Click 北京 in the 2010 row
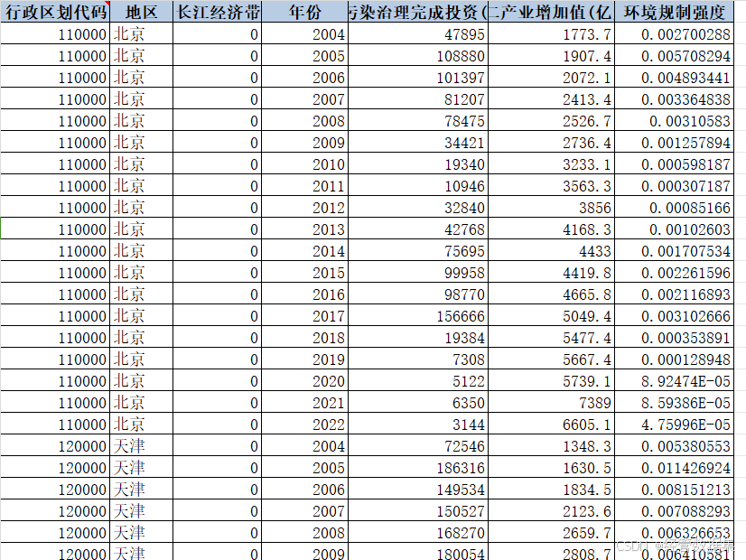 click(141, 164)
